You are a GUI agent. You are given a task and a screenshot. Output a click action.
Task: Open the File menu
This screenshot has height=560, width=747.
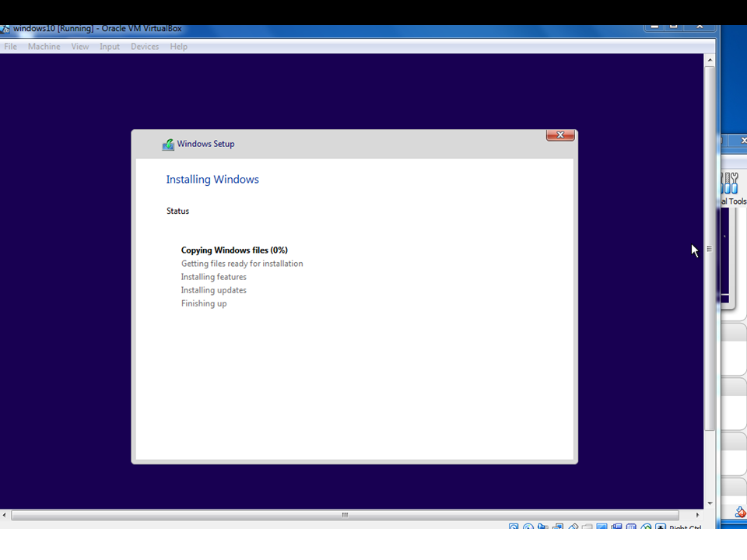pyautogui.click(x=10, y=47)
